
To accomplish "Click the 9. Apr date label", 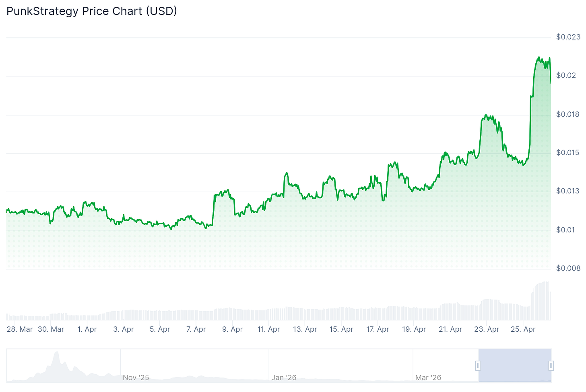I will [x=232, y=329].
